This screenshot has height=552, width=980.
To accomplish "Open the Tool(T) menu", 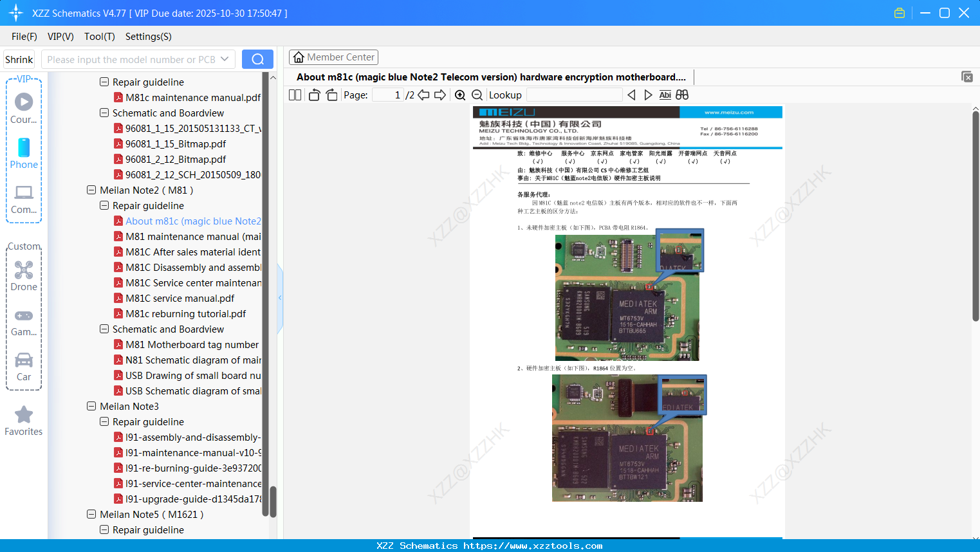I will 99,37.
